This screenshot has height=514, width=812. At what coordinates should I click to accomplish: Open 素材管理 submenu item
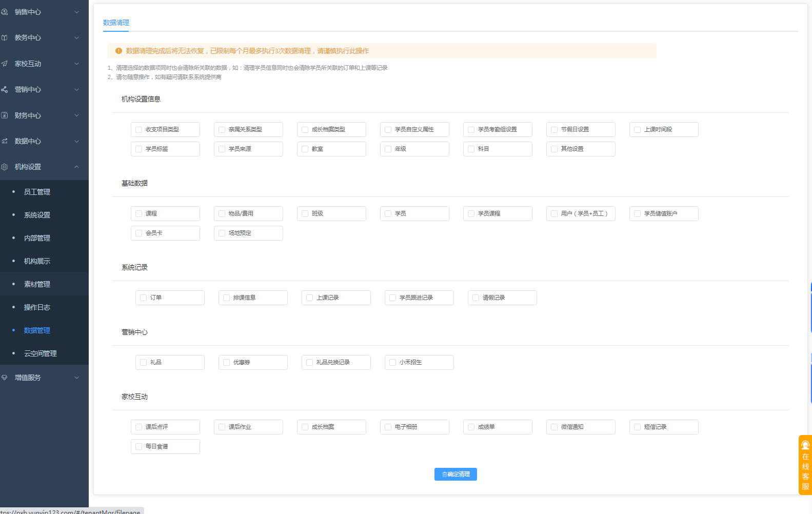point(44,284)
